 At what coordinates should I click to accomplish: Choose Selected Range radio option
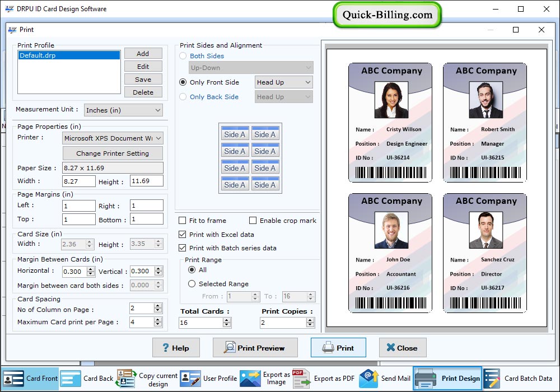point(192,284)
